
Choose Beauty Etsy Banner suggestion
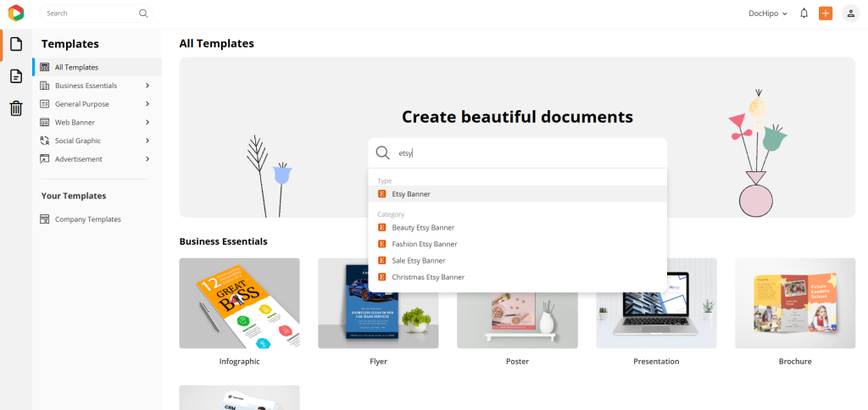pos(518,227)
